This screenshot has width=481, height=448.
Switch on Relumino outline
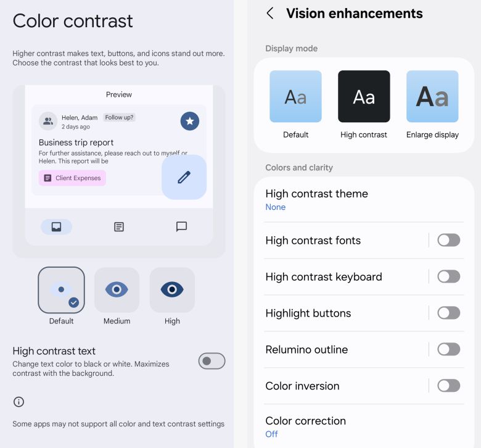(x=448, y=349)
